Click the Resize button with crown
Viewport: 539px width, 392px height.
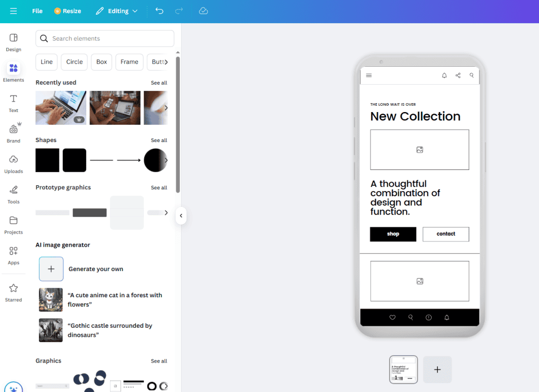[68, 11]
